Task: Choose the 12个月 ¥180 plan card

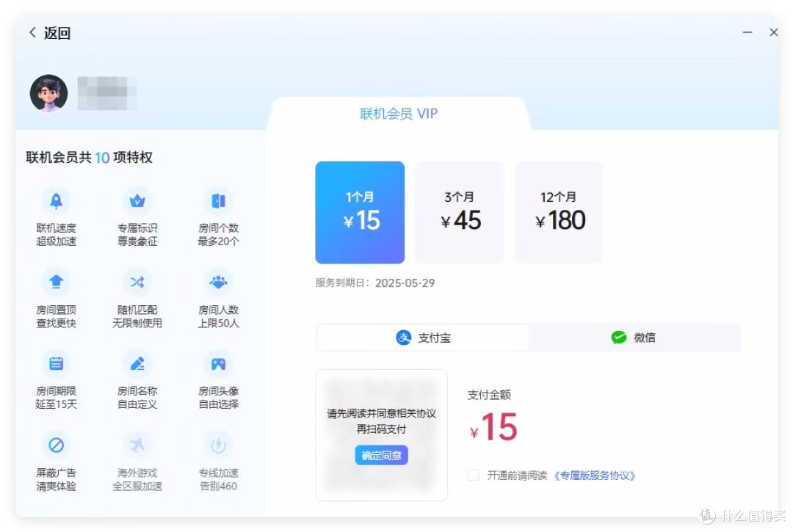Action: click(x=559, y=212)
